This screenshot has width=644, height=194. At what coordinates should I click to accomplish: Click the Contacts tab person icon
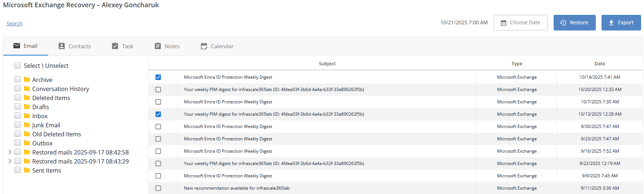62,46
